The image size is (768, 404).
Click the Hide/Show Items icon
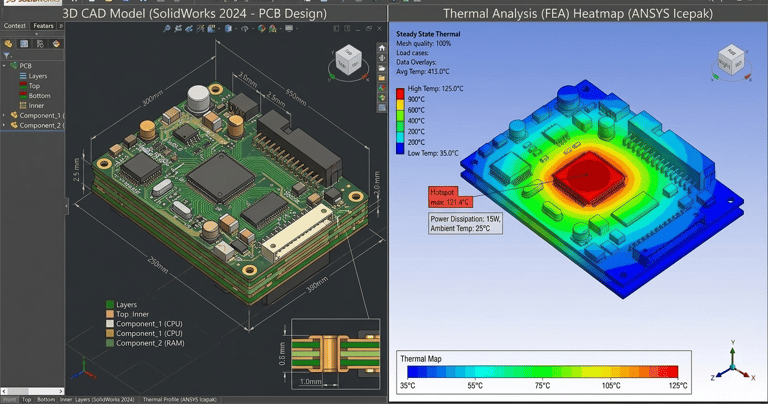point(245,29)
